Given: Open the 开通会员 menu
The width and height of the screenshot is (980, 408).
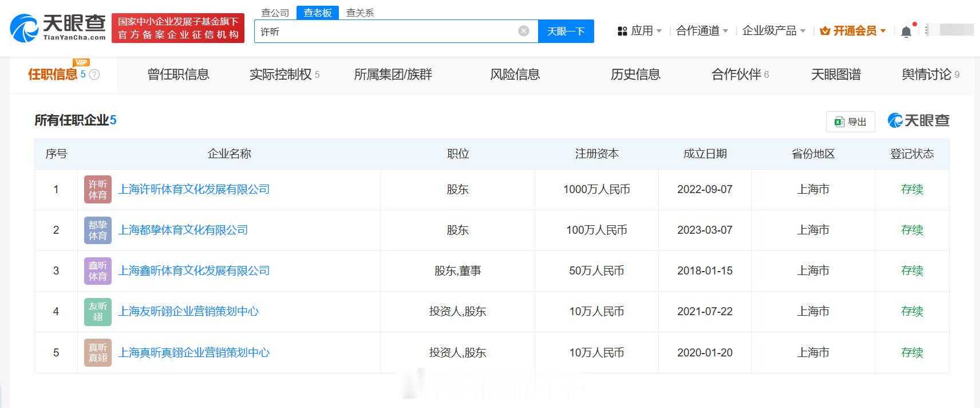Looking at the screenshot, I should (x=853, y=31).
